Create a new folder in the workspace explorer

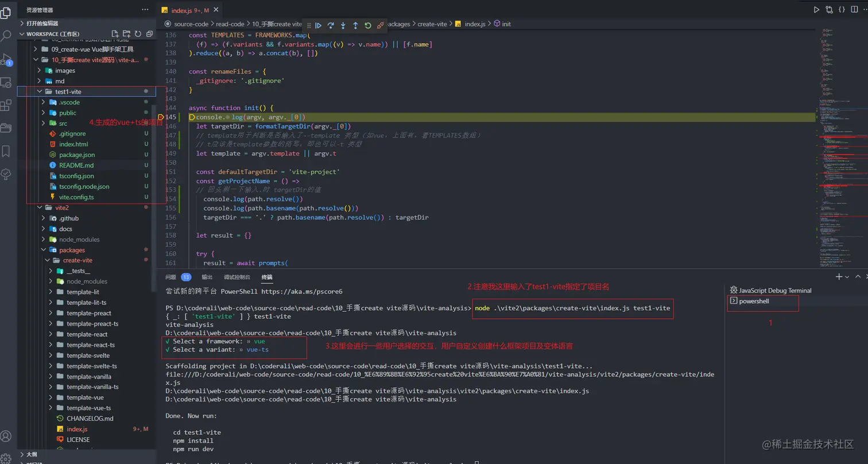126,34
